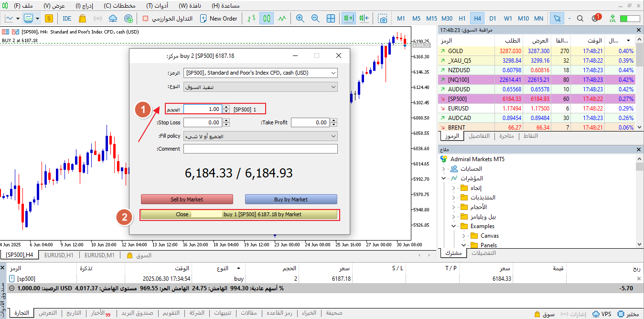Select GOLD row in Market Watch

[537, 51]
